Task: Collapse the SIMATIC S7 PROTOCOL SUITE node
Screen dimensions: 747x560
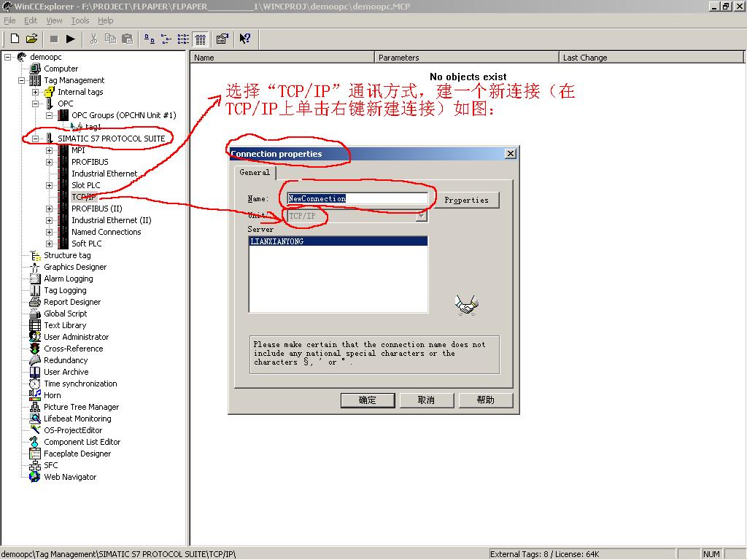Action: (35, 139)
